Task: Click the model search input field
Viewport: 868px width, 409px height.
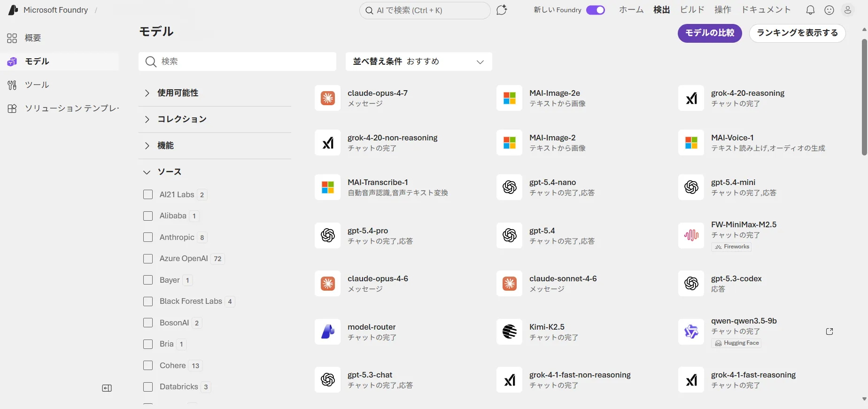Action: [237, 62]
